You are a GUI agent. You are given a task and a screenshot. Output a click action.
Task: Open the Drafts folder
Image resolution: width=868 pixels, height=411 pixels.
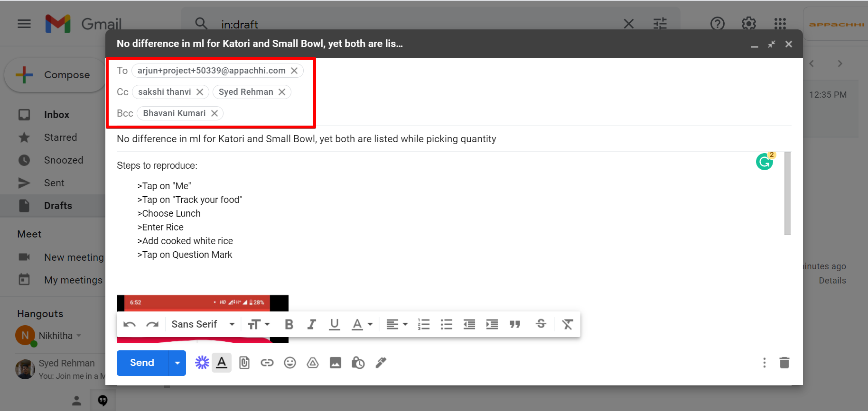point(58,206)
